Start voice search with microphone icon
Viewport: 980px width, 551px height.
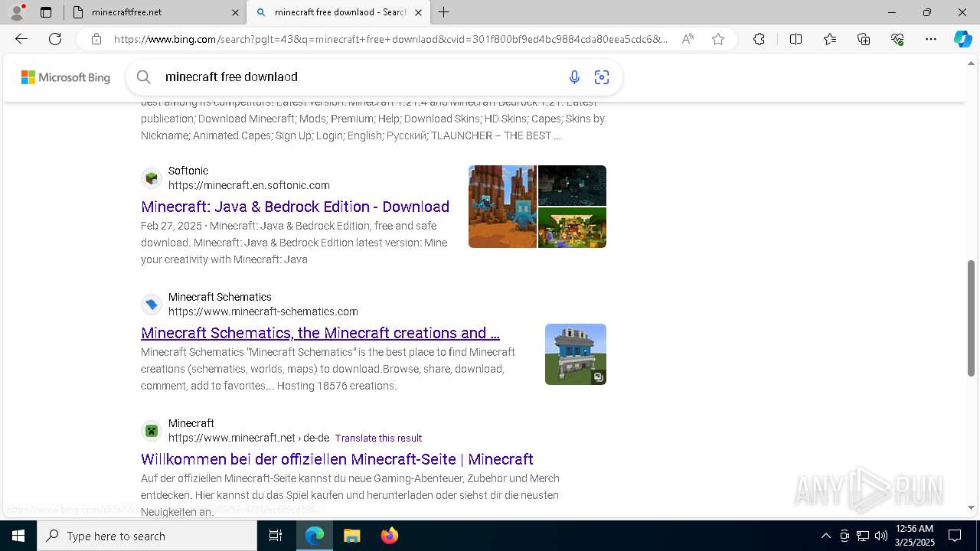click(574, 77)
